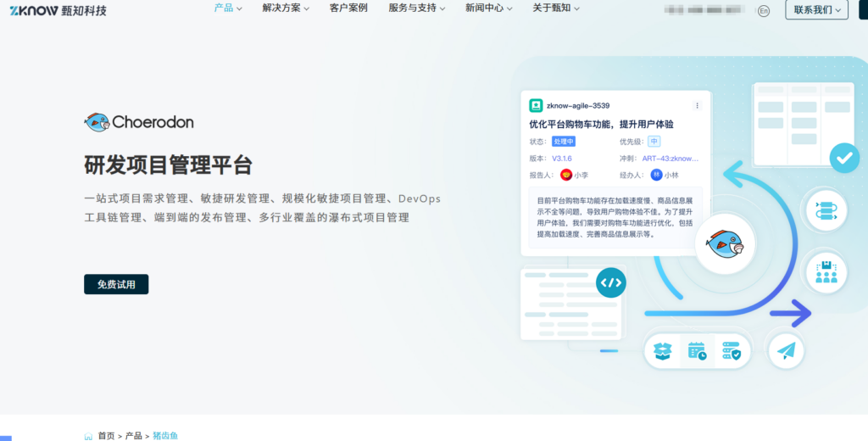
Task: Expand the 新闻中心 menu
Action: point(489,8)
